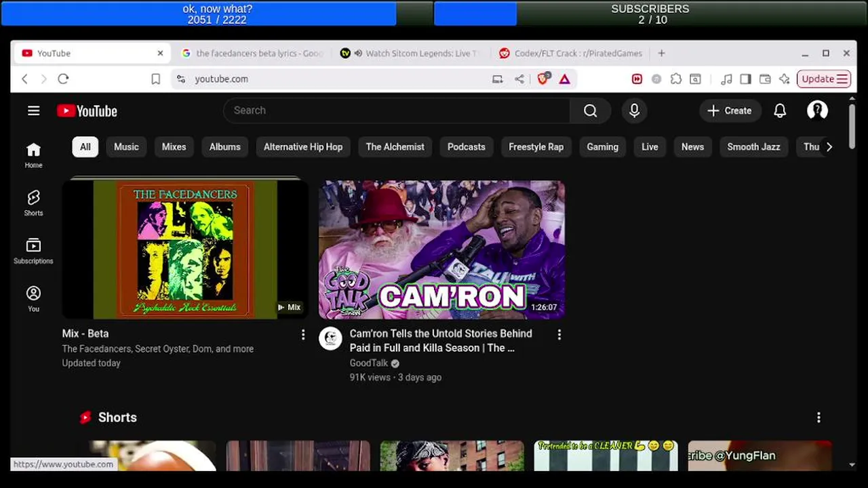This screenshot has width=868, height=488.
Task: Open the YouTube hamburger guide menu
Action: pyautogui.click(x=33, y=111)
